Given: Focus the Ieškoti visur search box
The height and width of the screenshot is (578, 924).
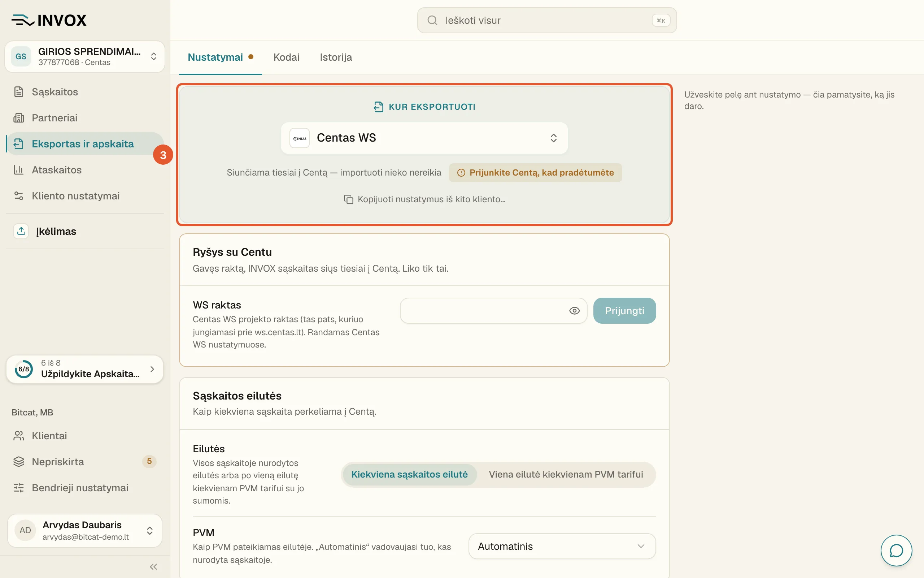Looking at the screenshot, I should (x=547, y=20).
